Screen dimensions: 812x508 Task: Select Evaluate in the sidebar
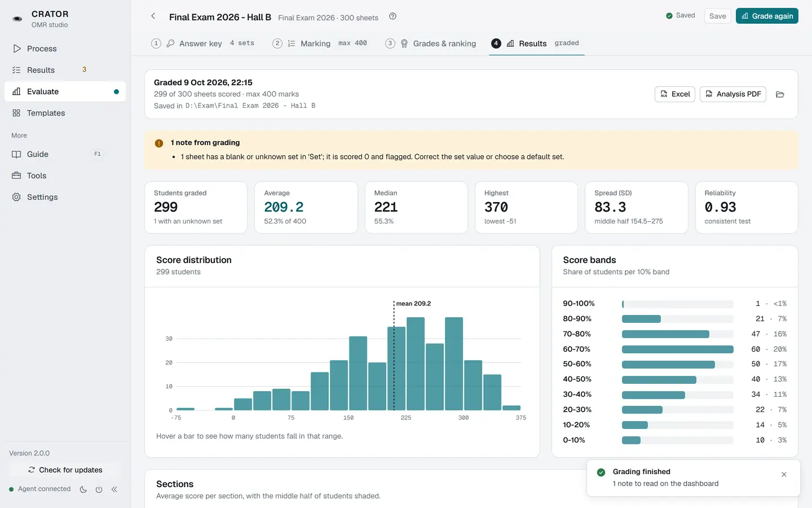[x=65, y=91]
